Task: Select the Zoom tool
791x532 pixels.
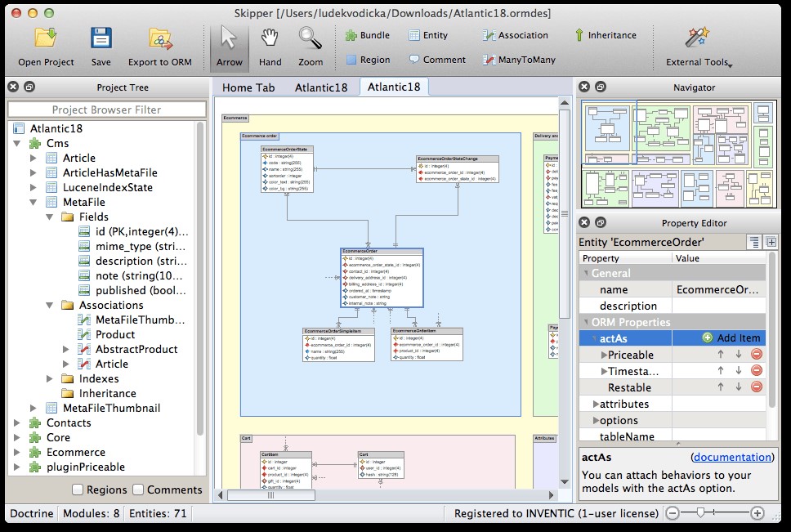Action: pos(311,38)
